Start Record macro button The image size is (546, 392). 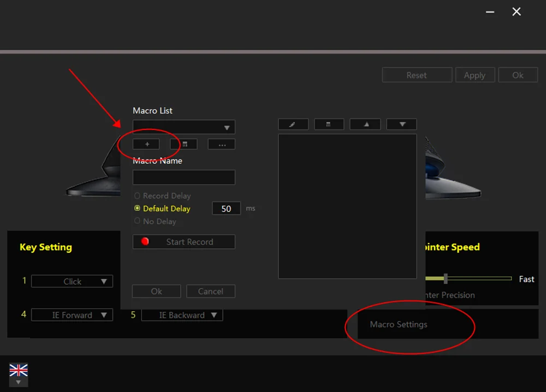[x=184, y=242]
